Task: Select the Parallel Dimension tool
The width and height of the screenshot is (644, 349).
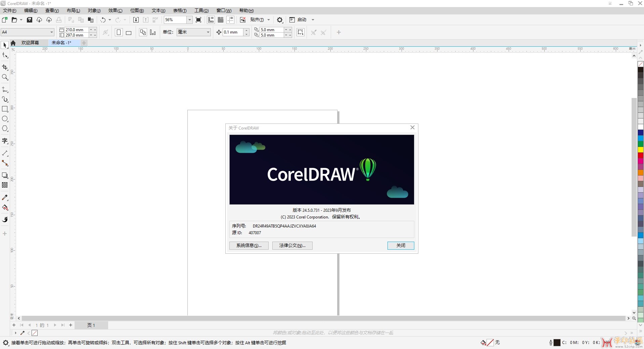Action: pyautogui.click(x=5, y=153)
